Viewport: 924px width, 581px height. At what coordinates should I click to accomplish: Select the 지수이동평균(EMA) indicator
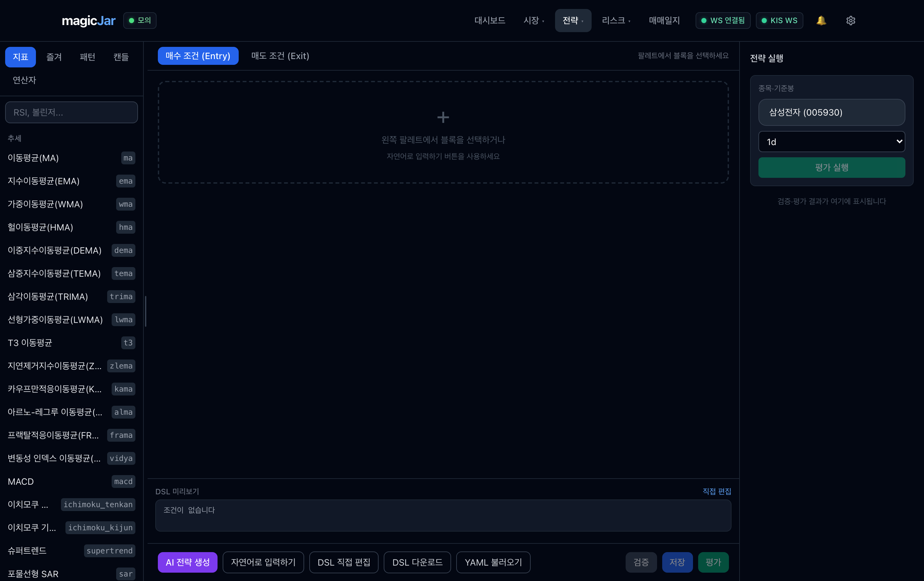71,181
